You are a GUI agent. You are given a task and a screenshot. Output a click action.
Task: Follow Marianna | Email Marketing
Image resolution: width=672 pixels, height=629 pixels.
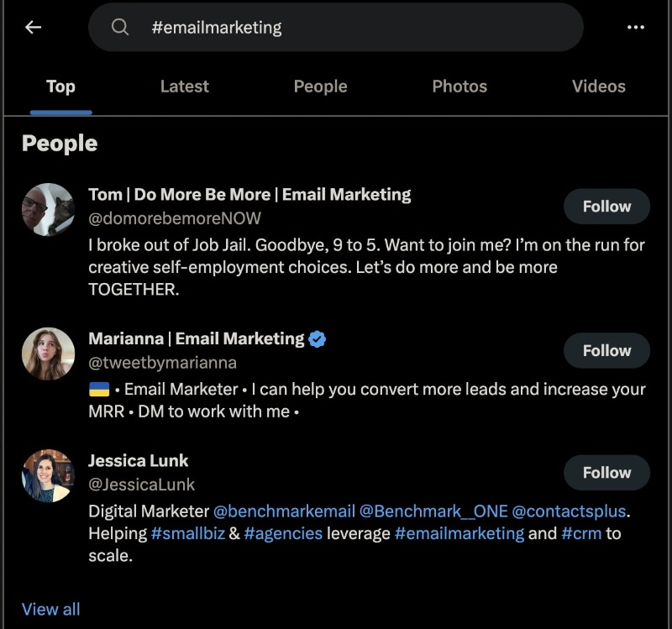click(606, 350)
